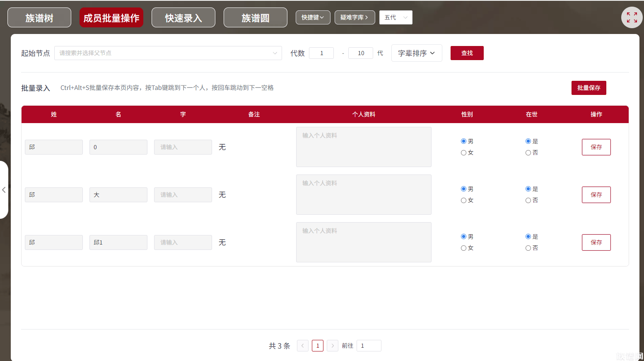Click the 前往 page jump input field
644x361 pixels.
coord(369,345)
